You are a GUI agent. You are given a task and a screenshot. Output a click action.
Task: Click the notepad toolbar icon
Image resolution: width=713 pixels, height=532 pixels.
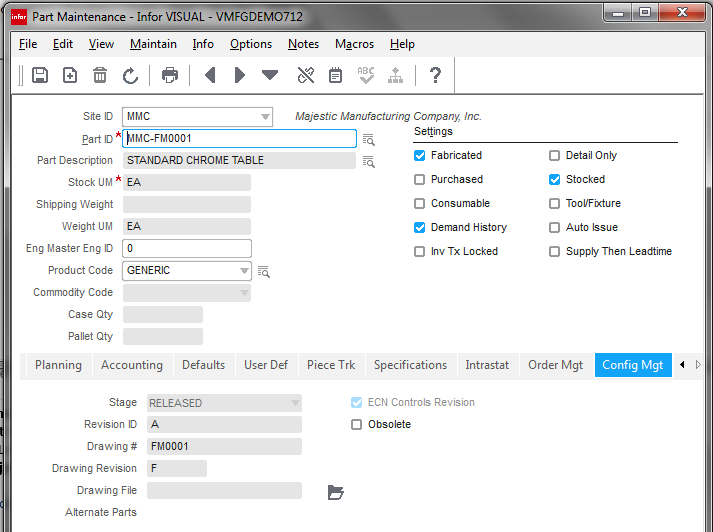pos(336,75)
